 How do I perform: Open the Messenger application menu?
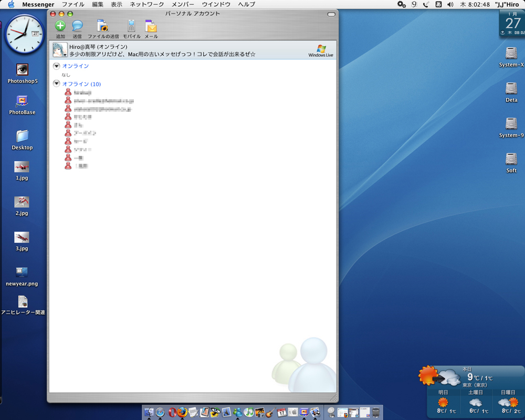pos(38,4)
